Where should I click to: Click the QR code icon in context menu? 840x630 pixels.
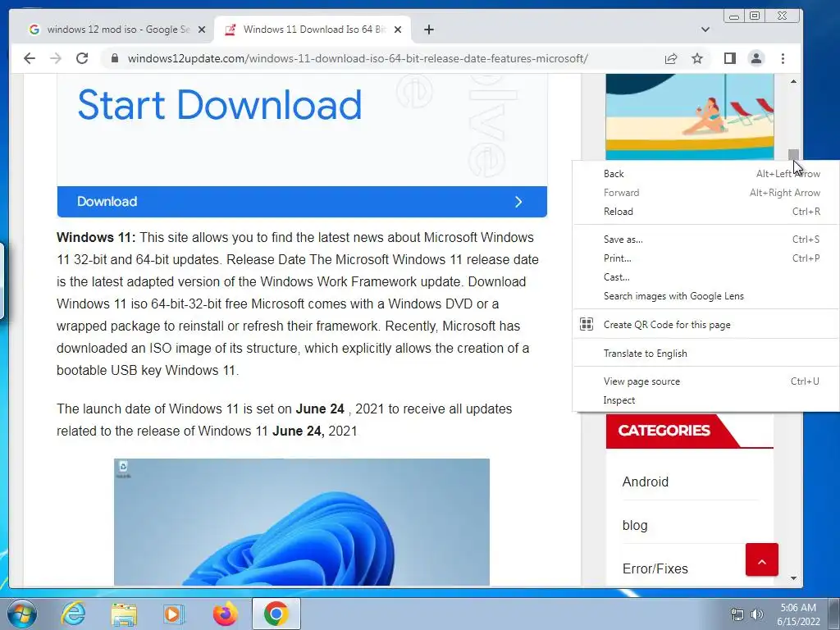pos(587,324)
